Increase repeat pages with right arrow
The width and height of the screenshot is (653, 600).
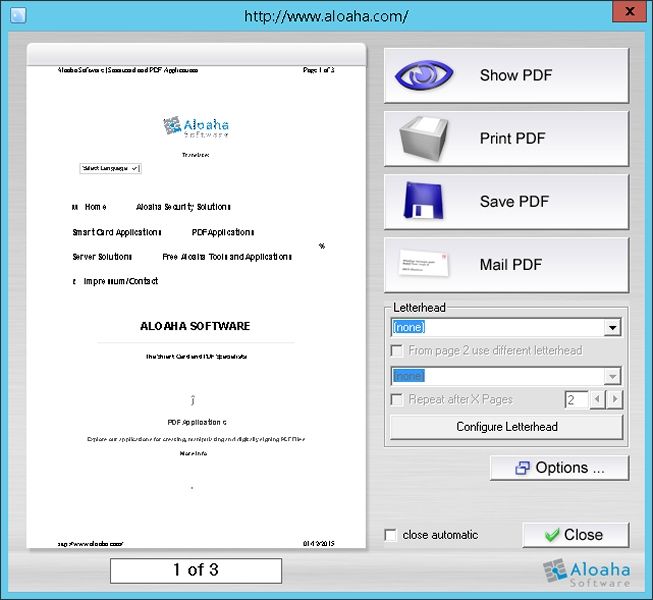point(615,400)
